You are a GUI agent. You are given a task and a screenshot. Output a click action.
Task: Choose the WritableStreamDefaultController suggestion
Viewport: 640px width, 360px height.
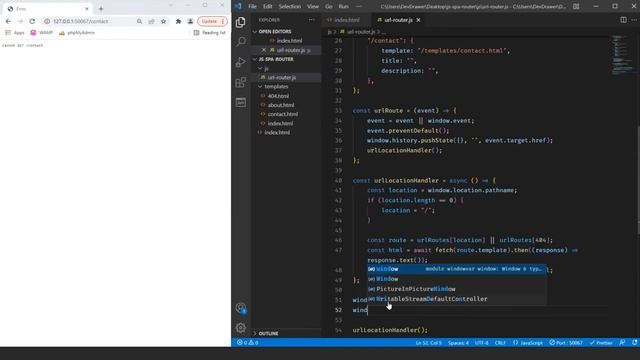457,299
